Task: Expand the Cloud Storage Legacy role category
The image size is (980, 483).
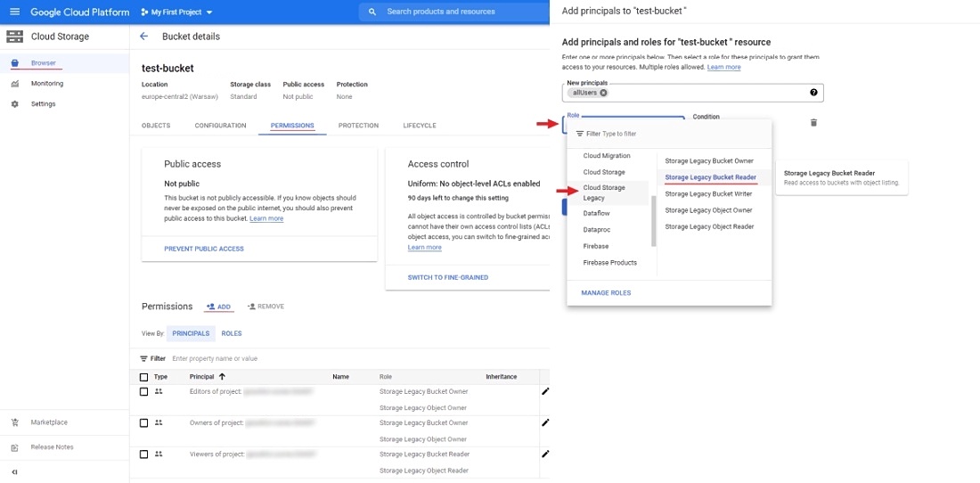Action: pyautogui.click(x=604, y=192)
